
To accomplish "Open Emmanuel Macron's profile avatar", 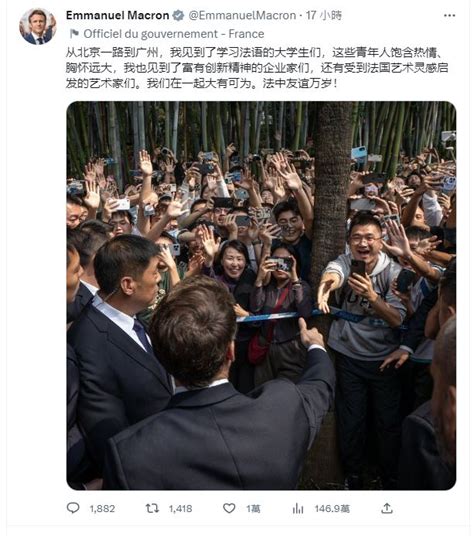I will coord(38,27).
